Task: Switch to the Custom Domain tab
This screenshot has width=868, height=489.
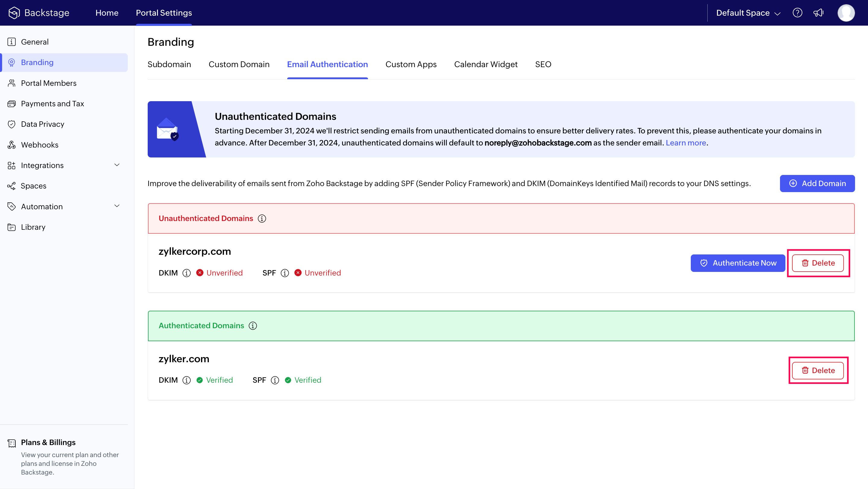Action: tap(239, 64)
